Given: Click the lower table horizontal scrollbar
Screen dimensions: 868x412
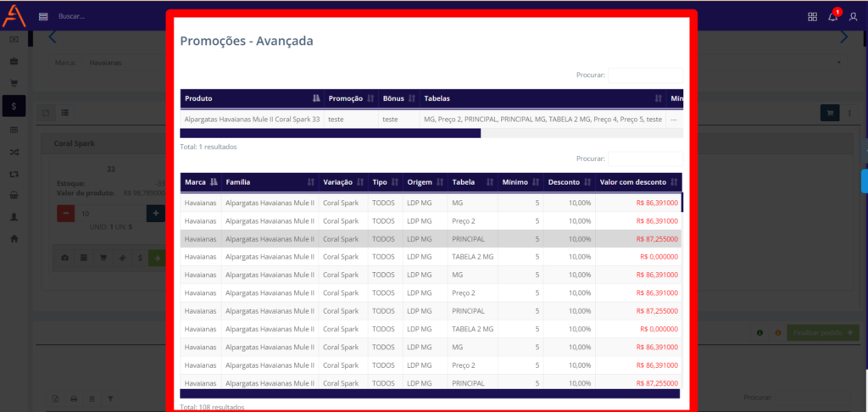Looking at the screenshot, I should click(430, 393).
